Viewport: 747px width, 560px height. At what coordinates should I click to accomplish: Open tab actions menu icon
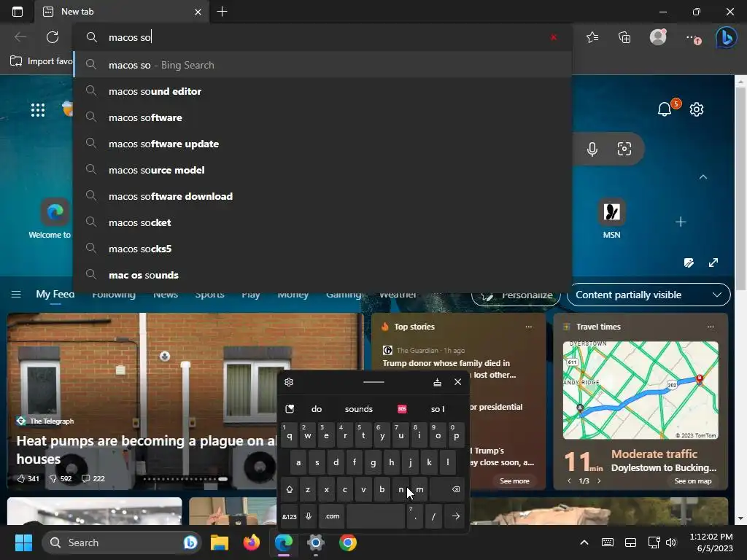pos(18,12)
